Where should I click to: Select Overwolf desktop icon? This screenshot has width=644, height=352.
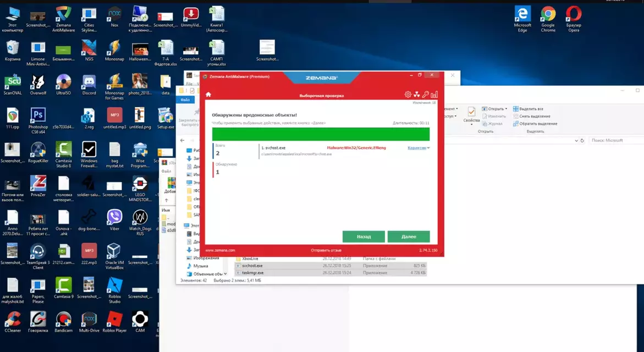[x=38, y=85]
